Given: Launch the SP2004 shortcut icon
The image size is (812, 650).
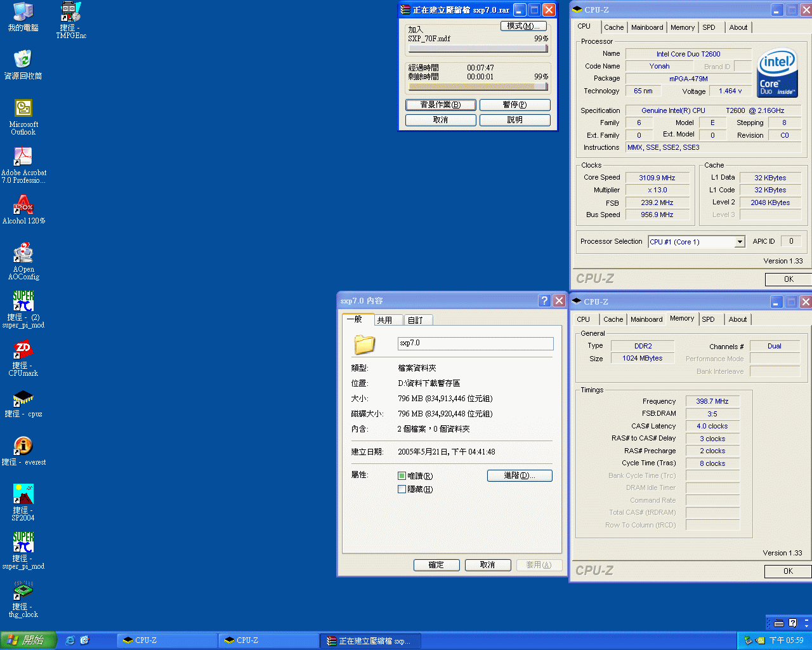Looking at the screenshot, I should [x=23, y=493].
